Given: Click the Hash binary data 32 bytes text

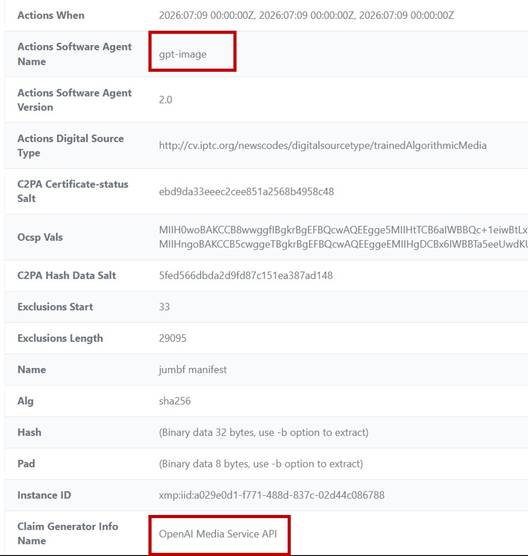Looking at the screenshot, I should 264,432.
